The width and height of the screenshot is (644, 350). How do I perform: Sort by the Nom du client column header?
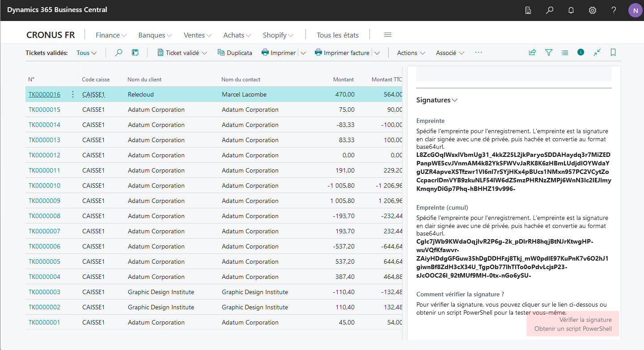pyautogui.click(x=144, y=79)
